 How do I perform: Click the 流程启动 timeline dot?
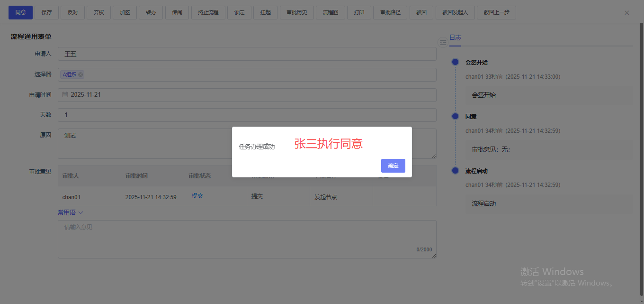tap(455, 171)
